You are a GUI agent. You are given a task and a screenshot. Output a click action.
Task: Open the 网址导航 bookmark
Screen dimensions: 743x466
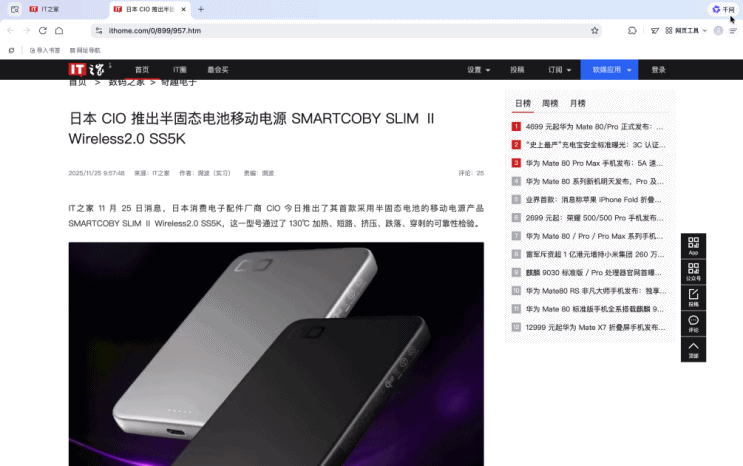(85, 50)
